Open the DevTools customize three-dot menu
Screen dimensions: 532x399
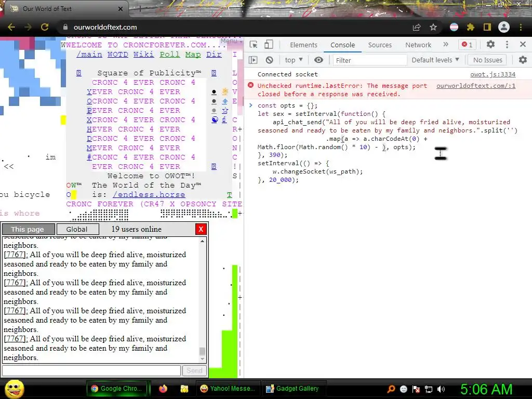(507, 45)
